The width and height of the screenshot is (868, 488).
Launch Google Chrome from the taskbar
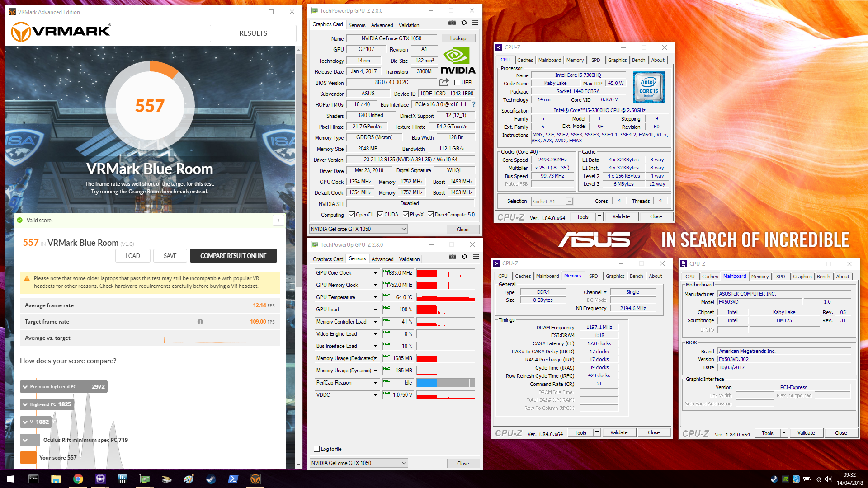coord(78,479)
